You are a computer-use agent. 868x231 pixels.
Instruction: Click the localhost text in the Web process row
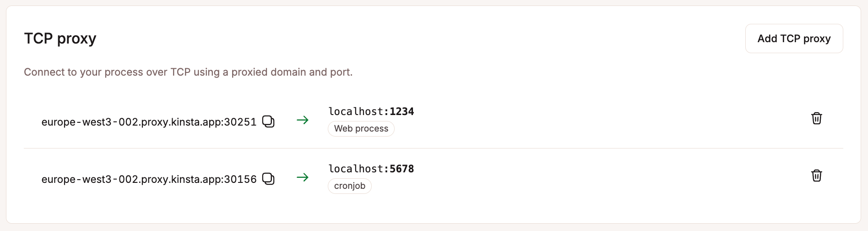pyautogui.click(x=355, y=111)
